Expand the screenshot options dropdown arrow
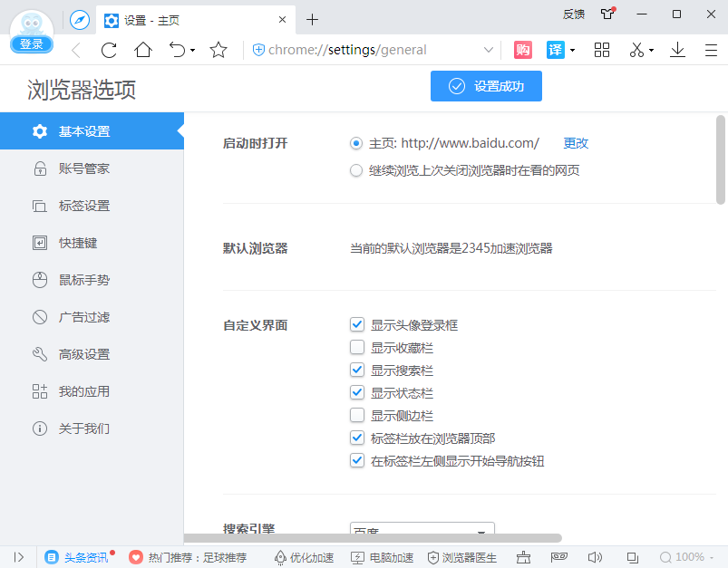Viewport: 728px width, 568px height. click(652, 50)
